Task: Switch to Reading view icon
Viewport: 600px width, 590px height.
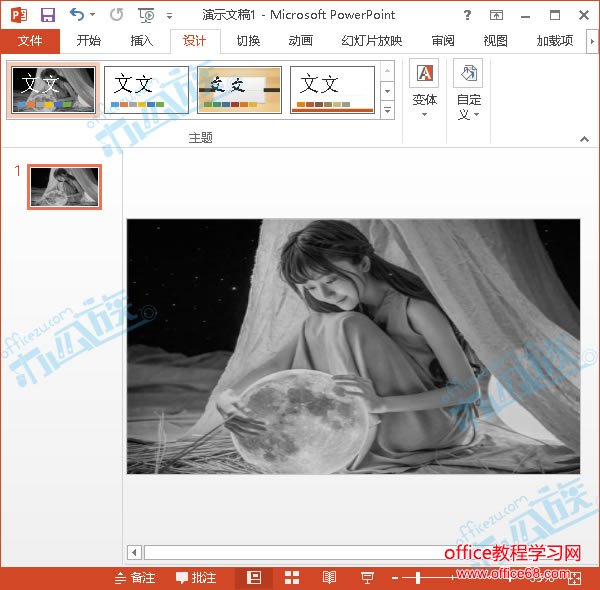Action: [x=329, y=578]
